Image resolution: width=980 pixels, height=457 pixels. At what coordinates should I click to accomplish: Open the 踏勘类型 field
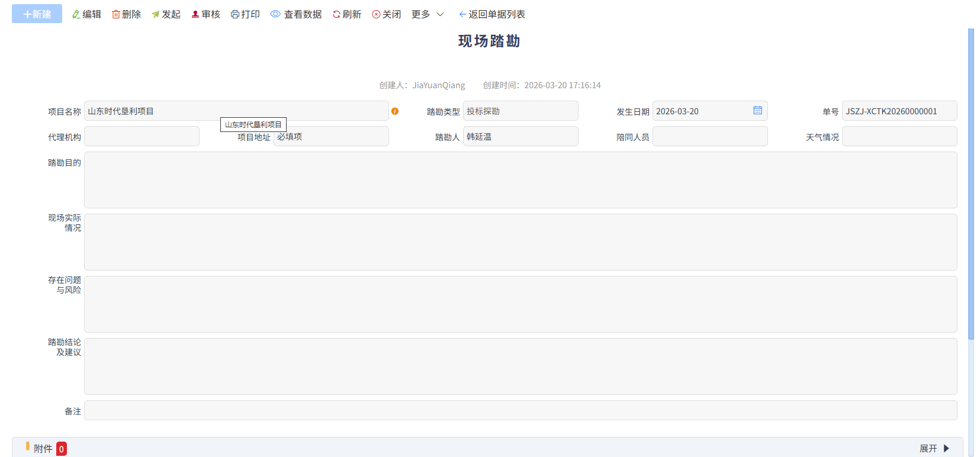coord(520,111)
